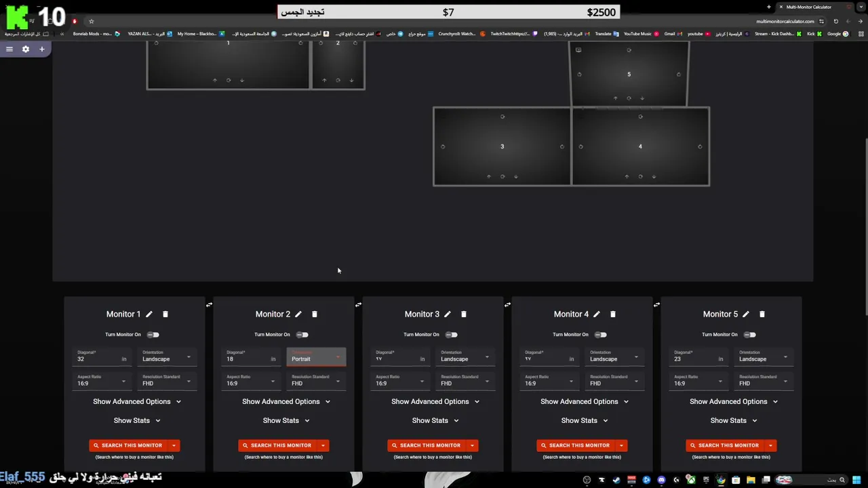Image resolution: width=868 pixels, height=488 pixels.
Task: Open Monitor 3 Resolution Standard dropdown
Action: [x=465, y=381]
